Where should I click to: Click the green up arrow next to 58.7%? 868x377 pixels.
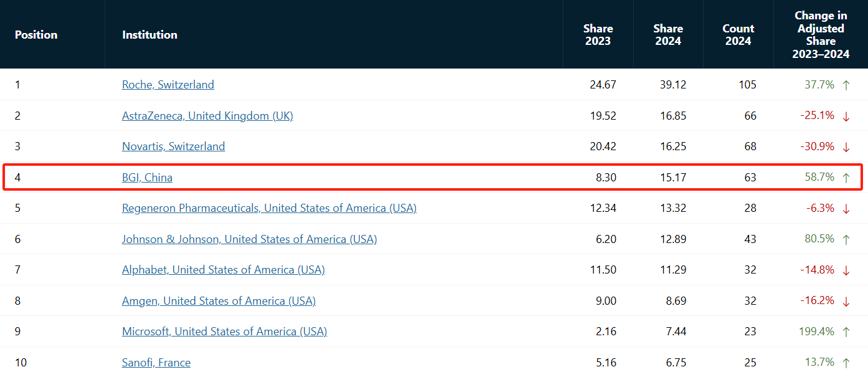pyautogui.click(x=846, y=178)
